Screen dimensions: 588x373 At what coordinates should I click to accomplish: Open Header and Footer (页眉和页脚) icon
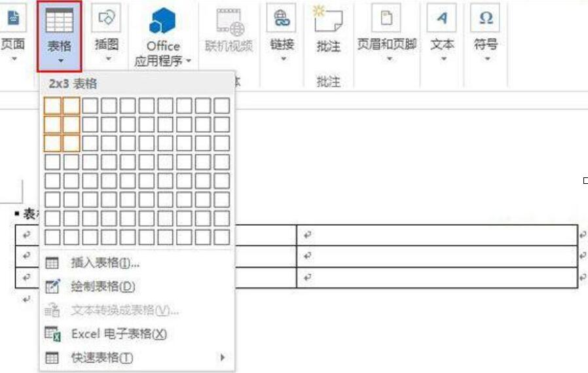386,18
